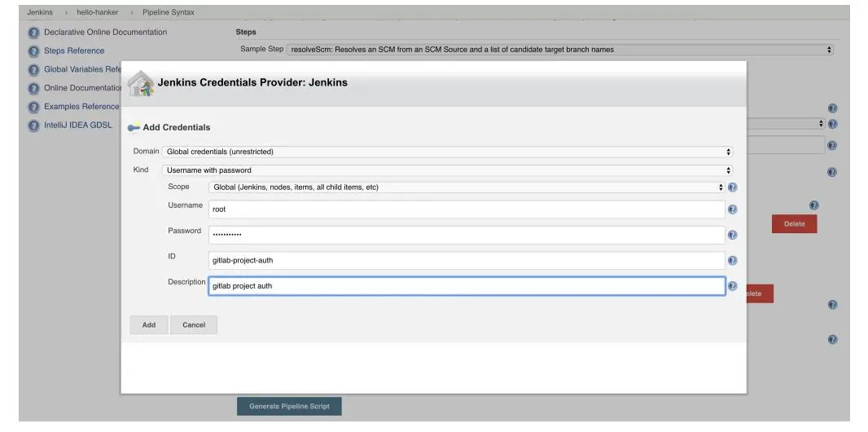Click help icon beside ID field
The image size is (868, 432).
pyautogui.click(x=732, y=260)
